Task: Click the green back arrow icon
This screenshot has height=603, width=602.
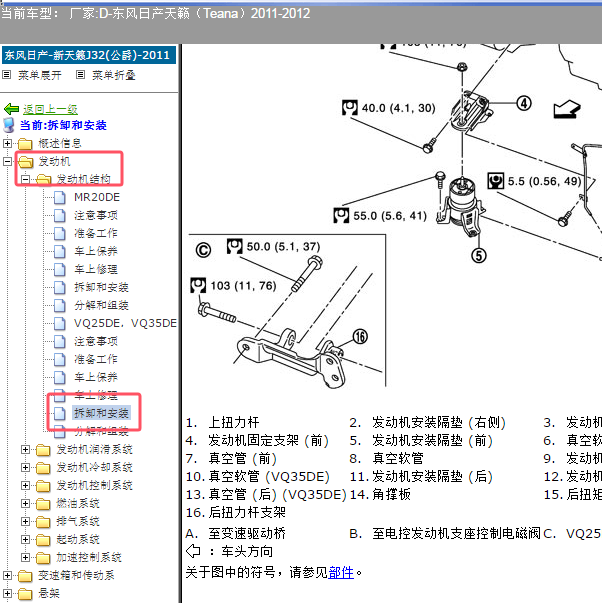Action: pos(12,109)
